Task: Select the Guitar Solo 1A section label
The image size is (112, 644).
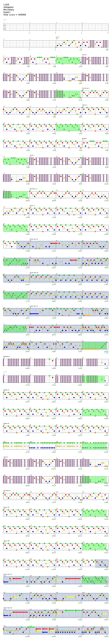Action: (34, 239)
